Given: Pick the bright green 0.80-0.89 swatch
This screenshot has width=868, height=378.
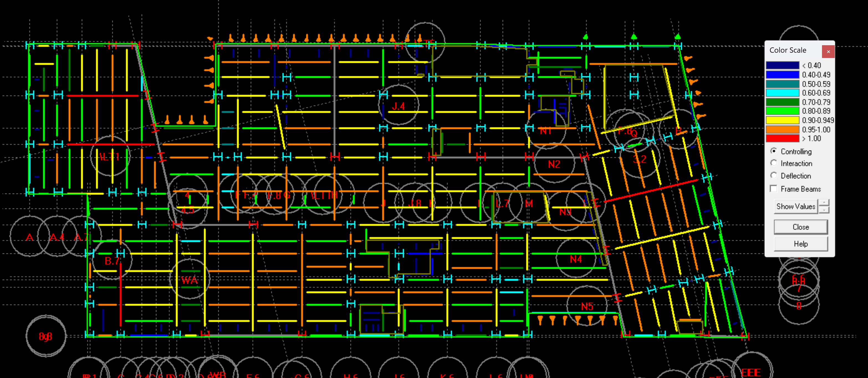Looking at the screenshot, I should (x=782, y=111).
